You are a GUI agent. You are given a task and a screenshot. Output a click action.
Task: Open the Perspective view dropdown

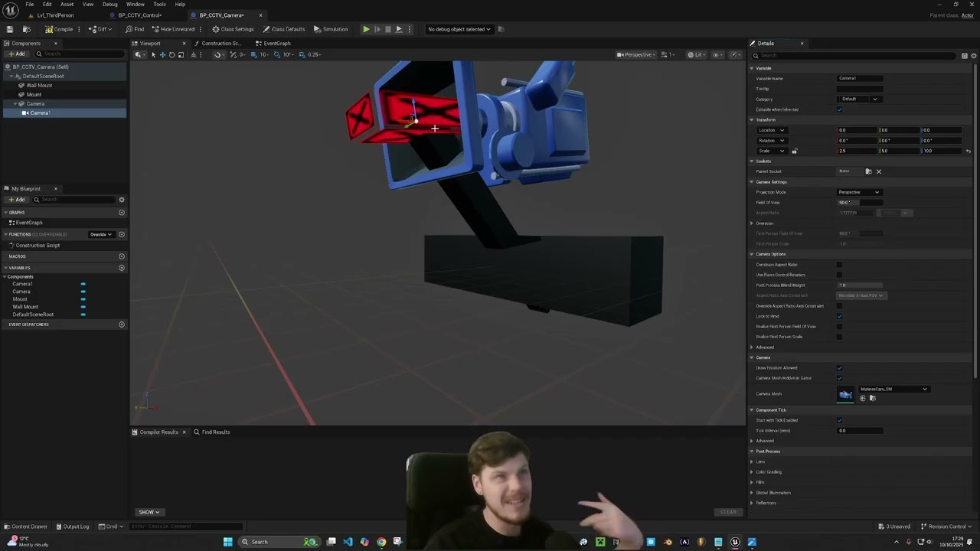coord(637,54)
